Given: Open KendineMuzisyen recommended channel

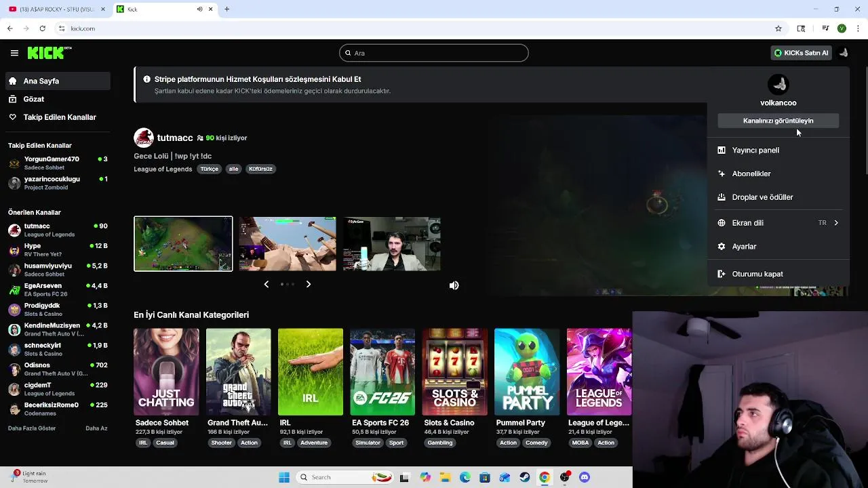Looking at the screenshot, I should pos(57,329).
